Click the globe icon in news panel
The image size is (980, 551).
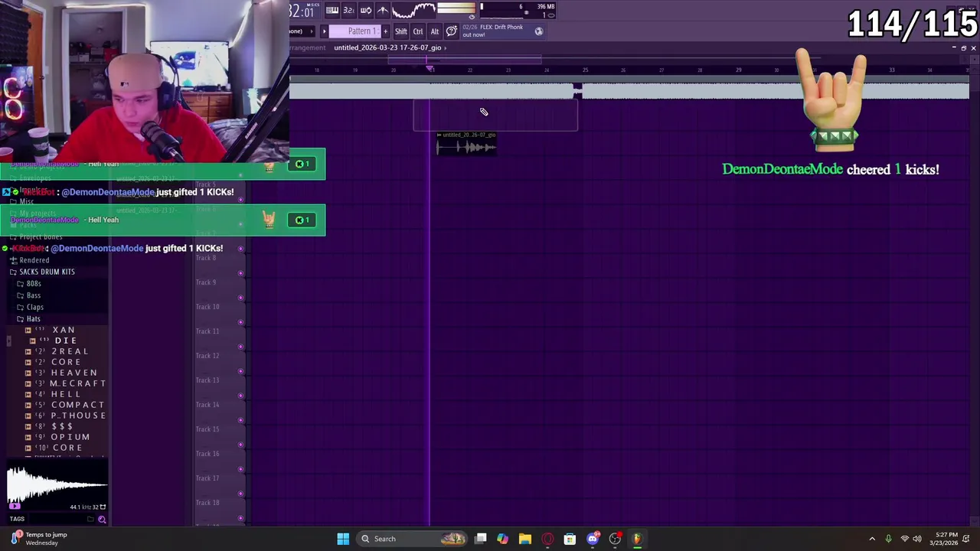(538, 31)
